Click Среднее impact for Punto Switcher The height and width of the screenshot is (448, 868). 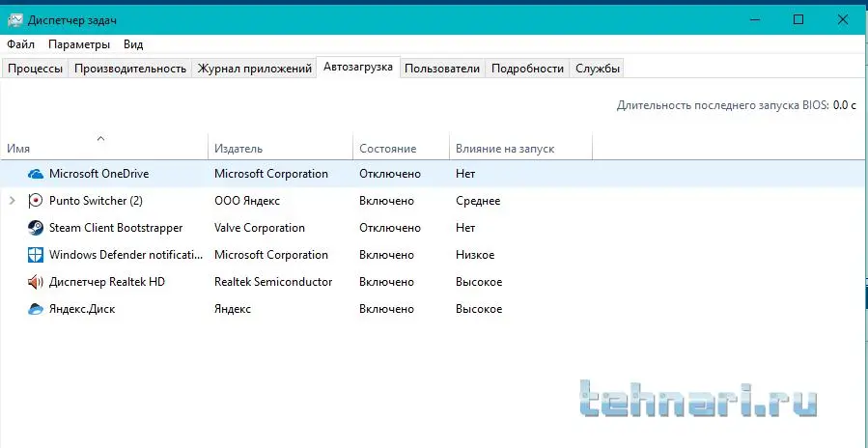[x=478, y=201]
